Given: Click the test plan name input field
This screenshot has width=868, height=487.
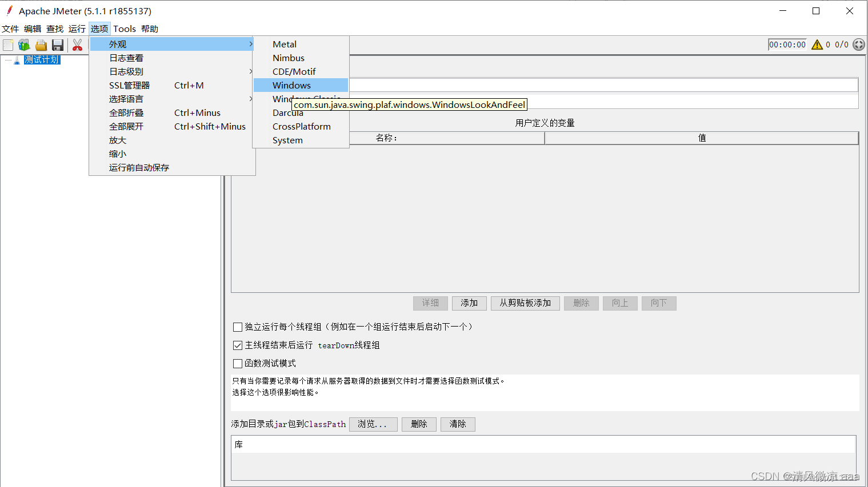Looking at the screenshot, I should [x=603, y=85].
